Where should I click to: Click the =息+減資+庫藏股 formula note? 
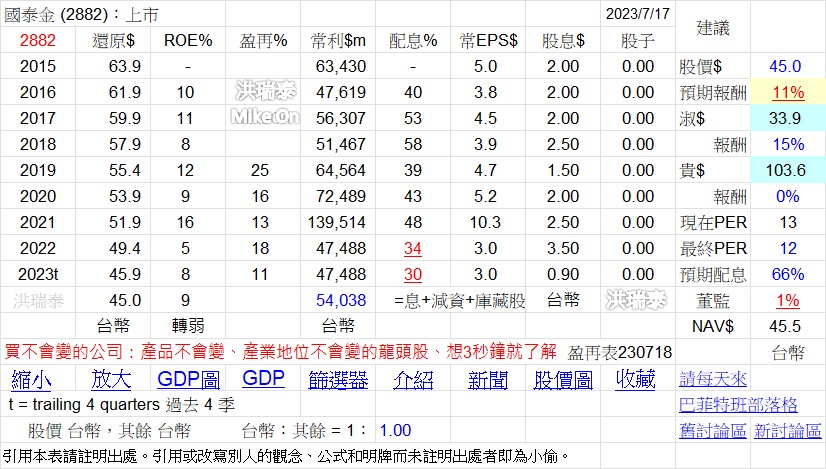[459, 301]
